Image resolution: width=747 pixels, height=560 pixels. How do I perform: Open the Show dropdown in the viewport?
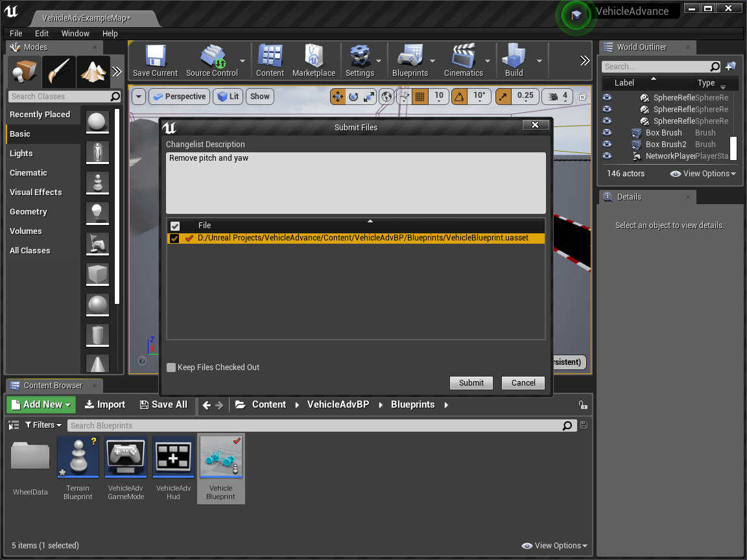pyautogui.click(x=259, y=96)
